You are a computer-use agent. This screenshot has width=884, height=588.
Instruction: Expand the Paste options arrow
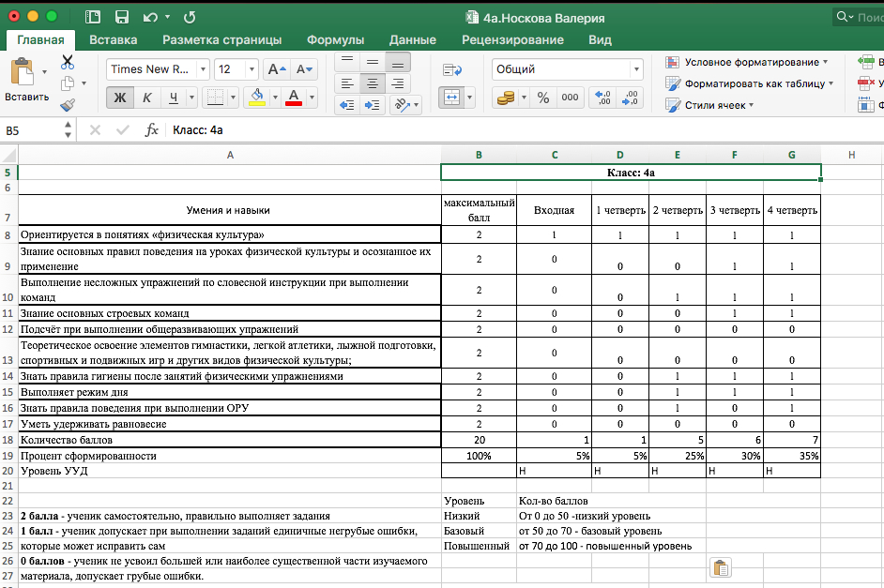(x=44, y=72)
